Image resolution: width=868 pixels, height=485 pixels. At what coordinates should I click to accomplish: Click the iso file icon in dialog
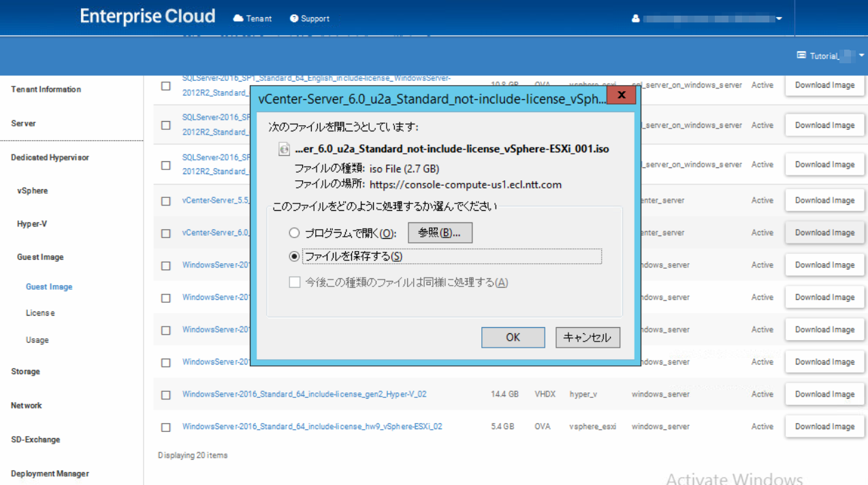(285, 149)
